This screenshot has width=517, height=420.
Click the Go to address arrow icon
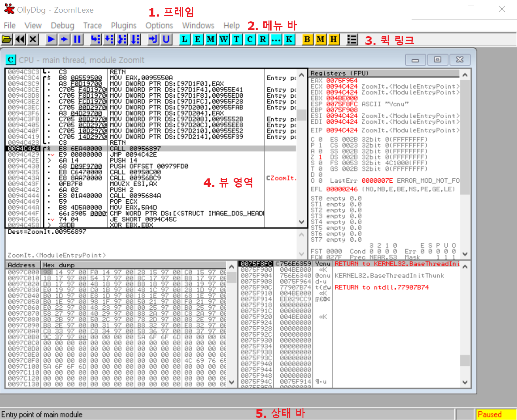coord(64,39)
